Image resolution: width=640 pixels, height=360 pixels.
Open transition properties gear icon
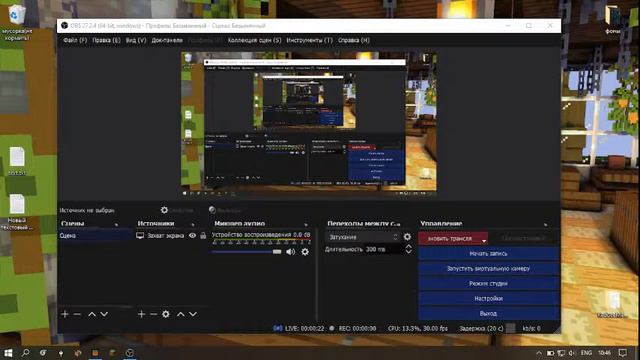(x=407, y=237)
